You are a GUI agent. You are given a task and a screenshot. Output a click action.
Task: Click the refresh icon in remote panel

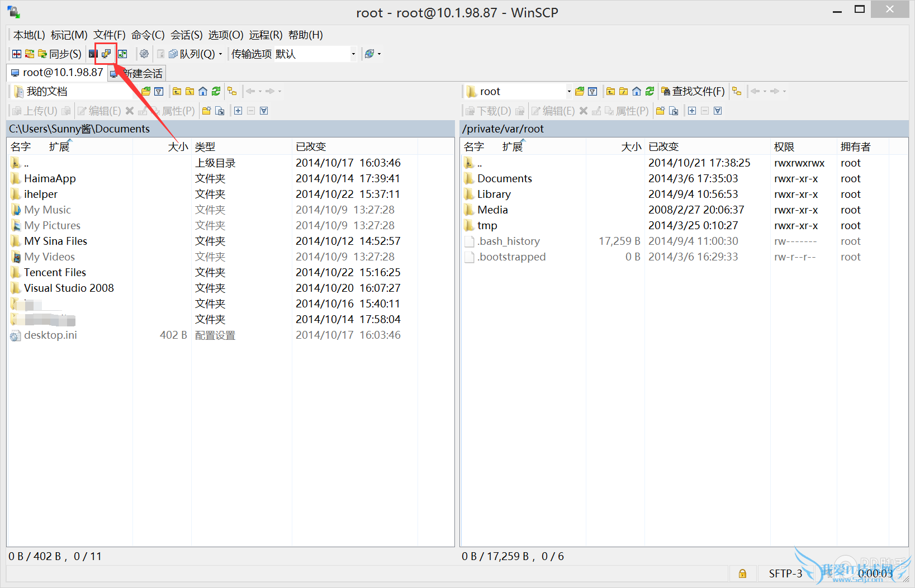pyautogui.click(x=649, y=91)
